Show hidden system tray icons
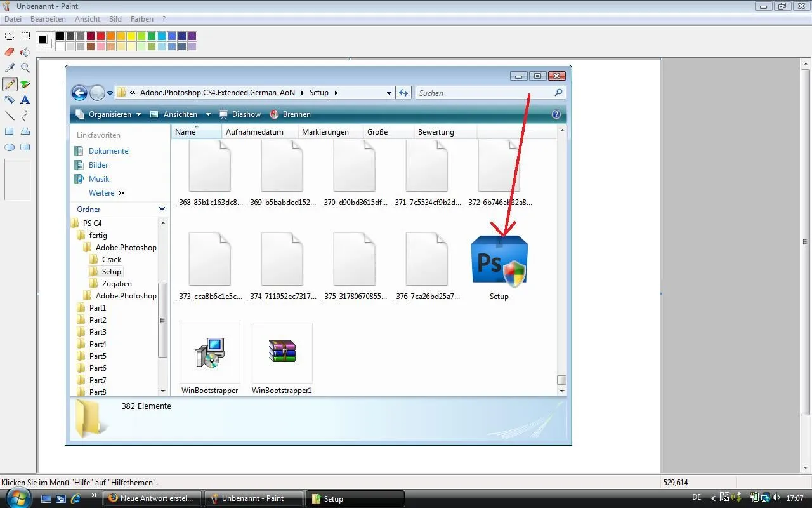 713,498
